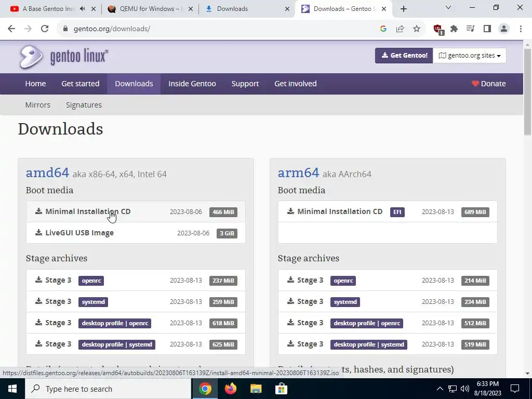Download arm64 Stage 3 openrc 214 MiB

point(388,280)
